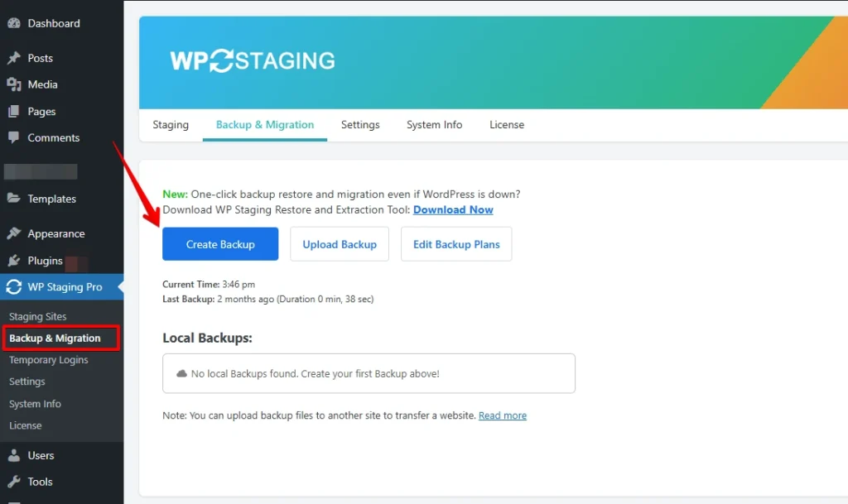Select the Backup & Migration tab
848x504 pixels.
coord(265,125)
